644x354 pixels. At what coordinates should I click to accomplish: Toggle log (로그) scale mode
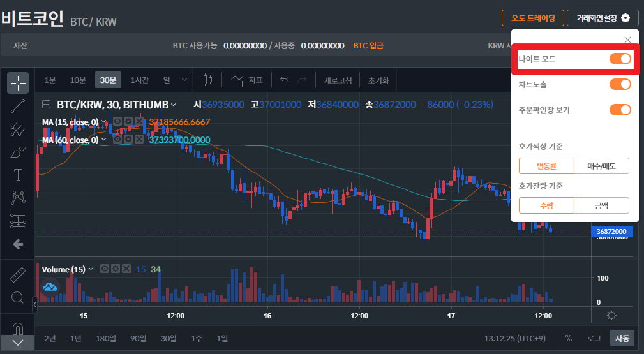pyautogui.click(x=594, y=338)
